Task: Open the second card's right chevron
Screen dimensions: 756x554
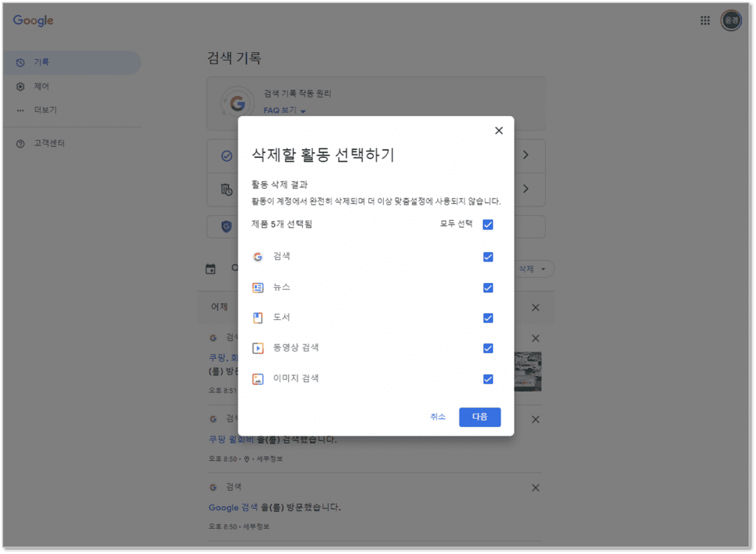Action: point(526,188)
